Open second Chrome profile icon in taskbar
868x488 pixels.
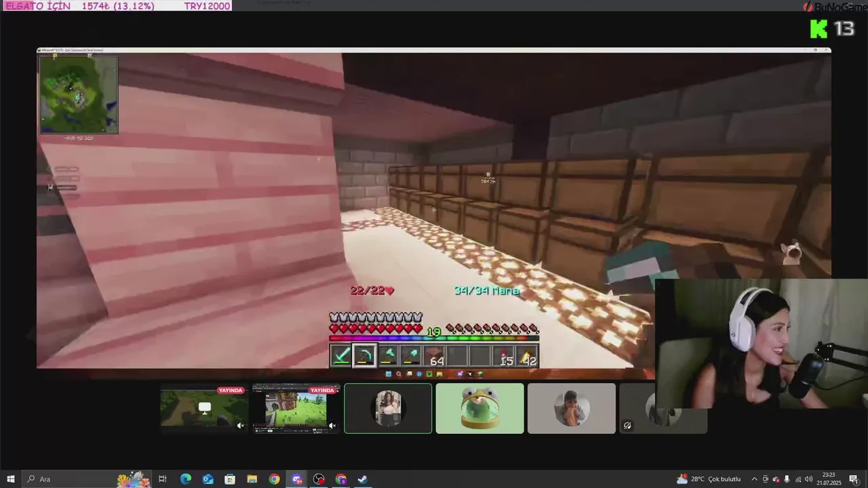click(340, 479)
